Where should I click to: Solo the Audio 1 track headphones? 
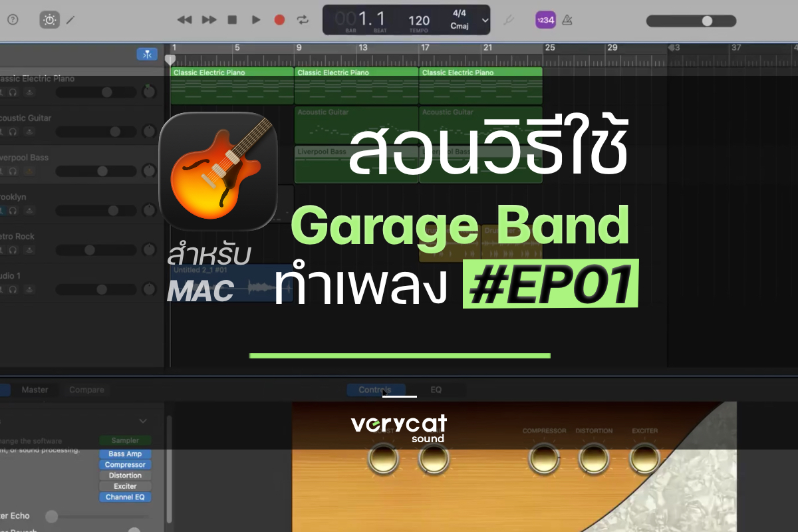click(x=13, y=290)
